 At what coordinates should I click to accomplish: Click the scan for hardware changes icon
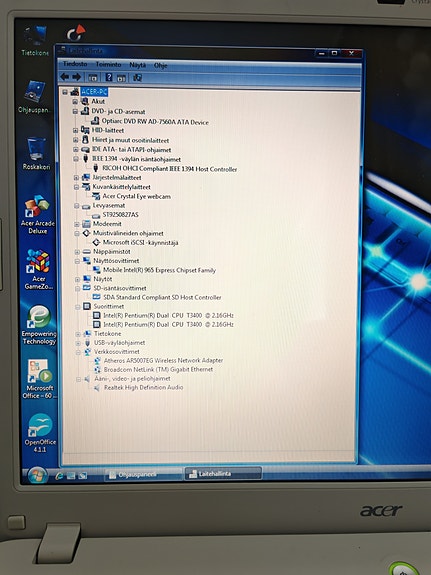pos(138,77)
